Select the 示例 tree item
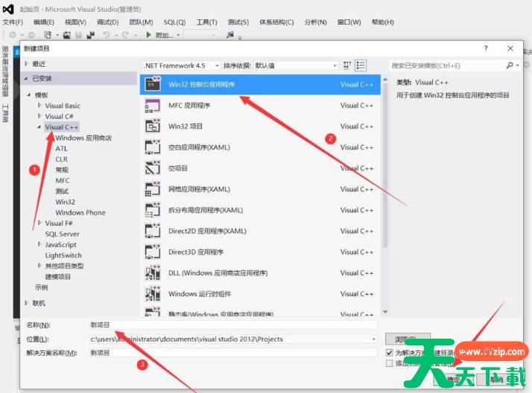 tap(42, 287)
